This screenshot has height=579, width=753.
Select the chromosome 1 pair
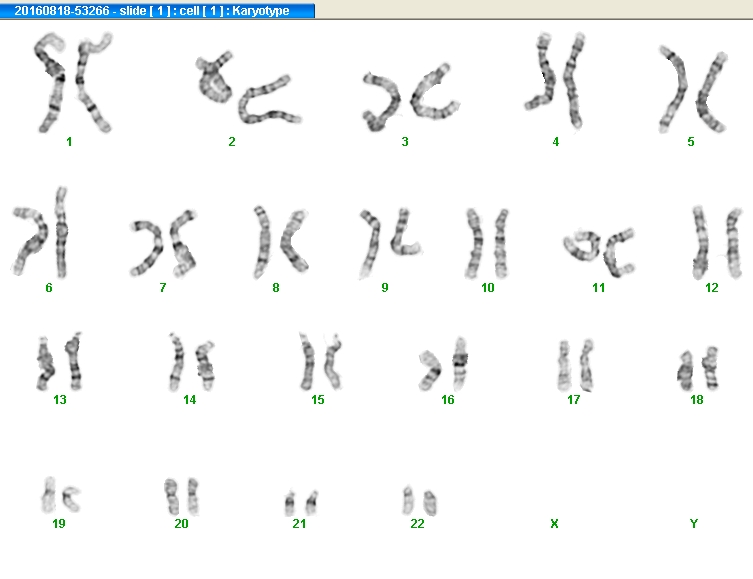[73, 82]
